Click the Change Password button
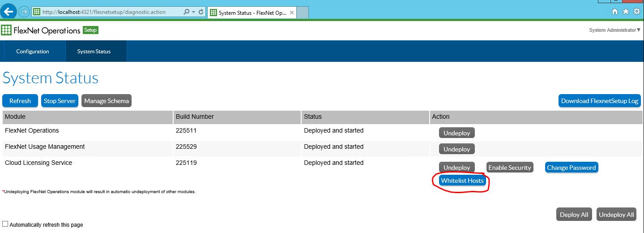 click(571, 167)
